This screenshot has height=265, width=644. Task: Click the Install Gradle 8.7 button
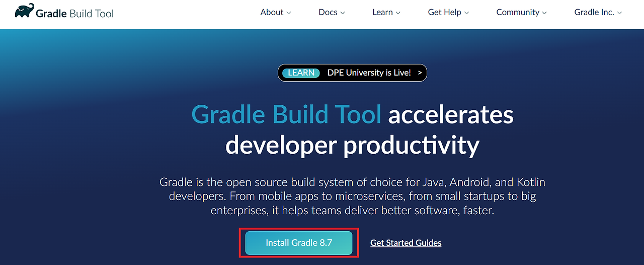[299, 243]
